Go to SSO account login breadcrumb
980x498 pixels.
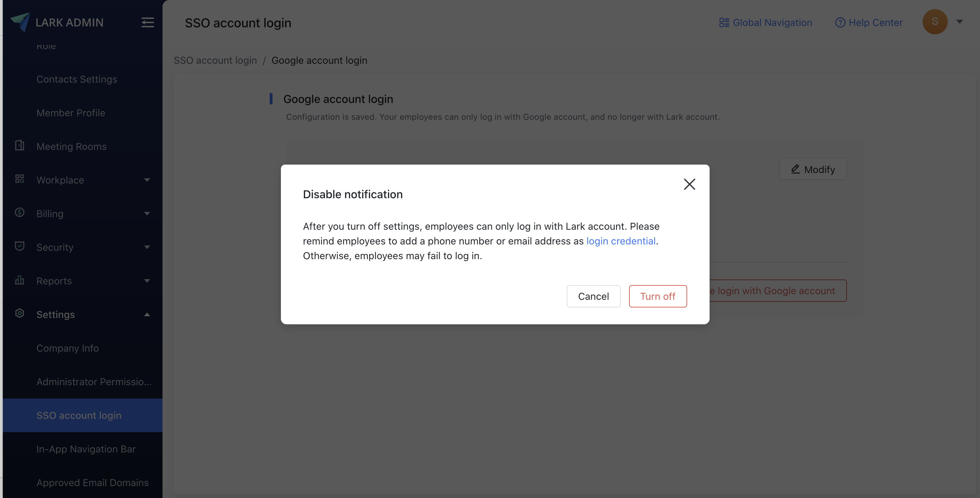pos(215,61)
